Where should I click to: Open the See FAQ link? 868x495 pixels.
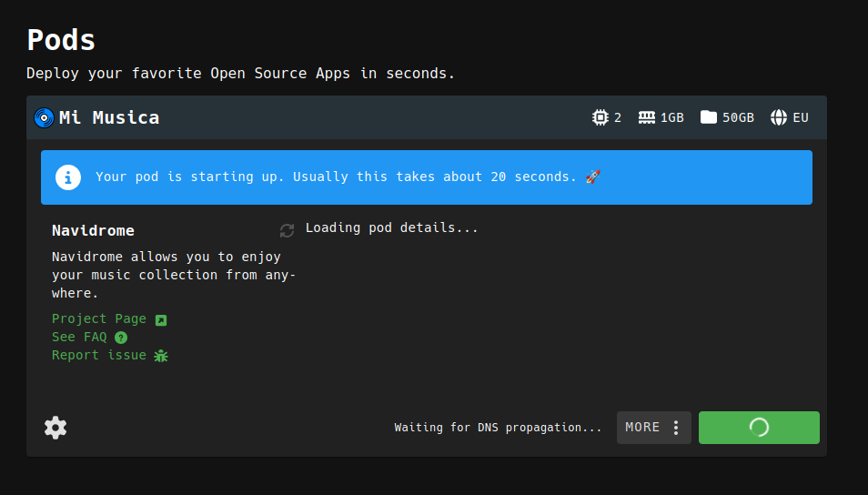pos(79,337)
